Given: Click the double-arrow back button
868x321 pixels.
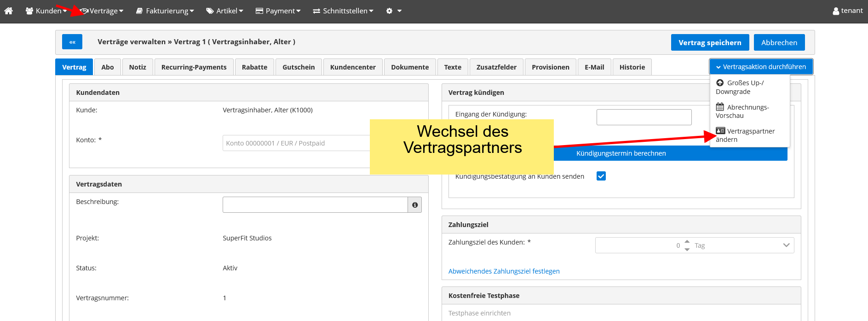Looking at the screenshot, I should (x=72, y=42).
